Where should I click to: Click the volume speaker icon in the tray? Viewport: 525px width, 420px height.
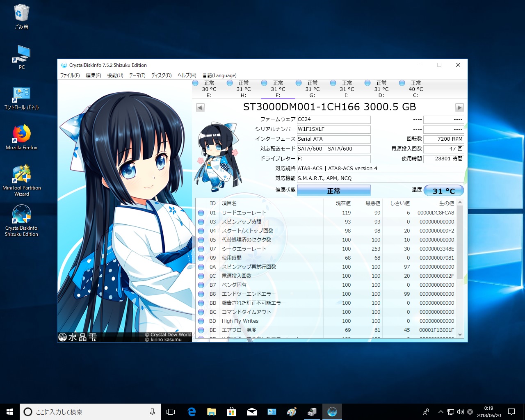tap(460, 412)
